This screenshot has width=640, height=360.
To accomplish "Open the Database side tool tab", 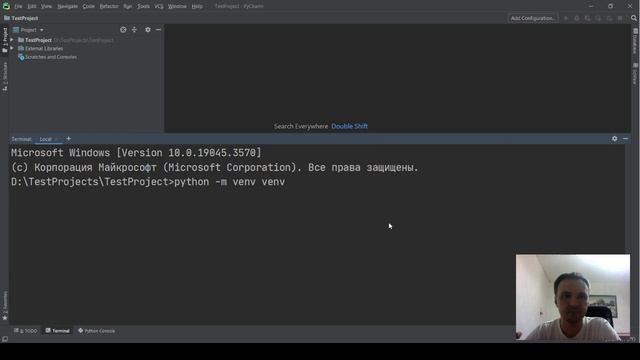I will pos(636,41).
